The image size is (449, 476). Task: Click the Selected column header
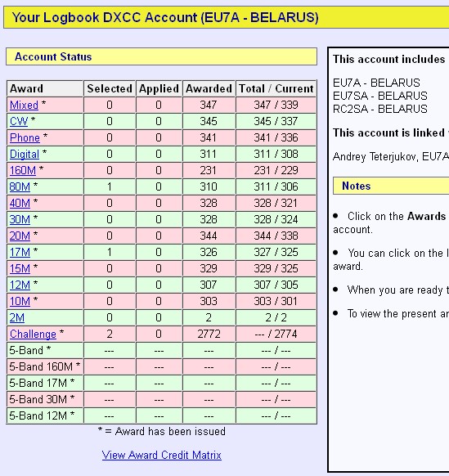[x=110, y=88]
